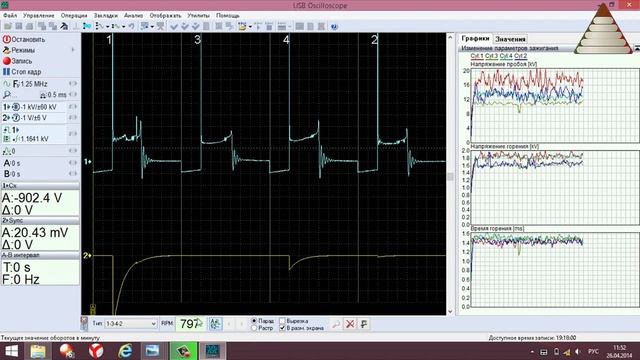This screenshot has width=640, height=360.
Task: Open Internet Explorer from taskbar
Action: tap(125, 351)
